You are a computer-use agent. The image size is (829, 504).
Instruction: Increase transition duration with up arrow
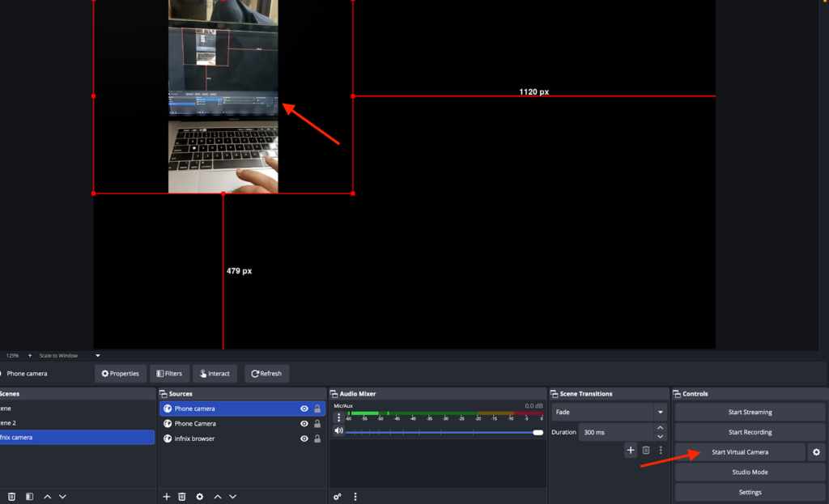[660, 428]
